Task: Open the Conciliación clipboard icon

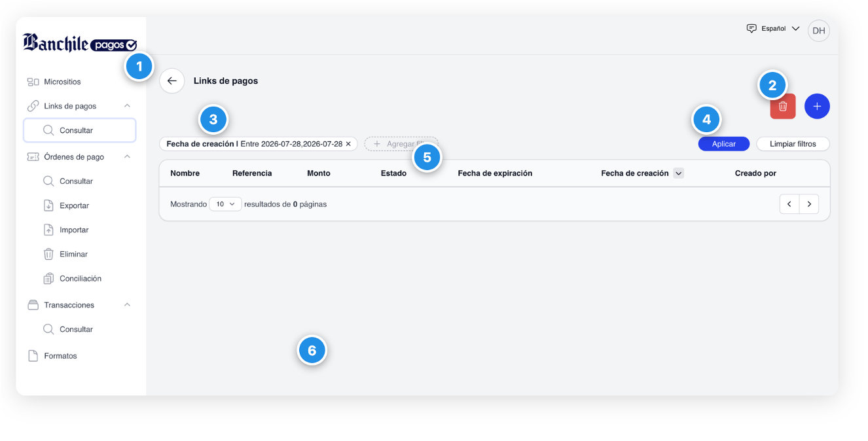Action: click(x=48, y=279)
